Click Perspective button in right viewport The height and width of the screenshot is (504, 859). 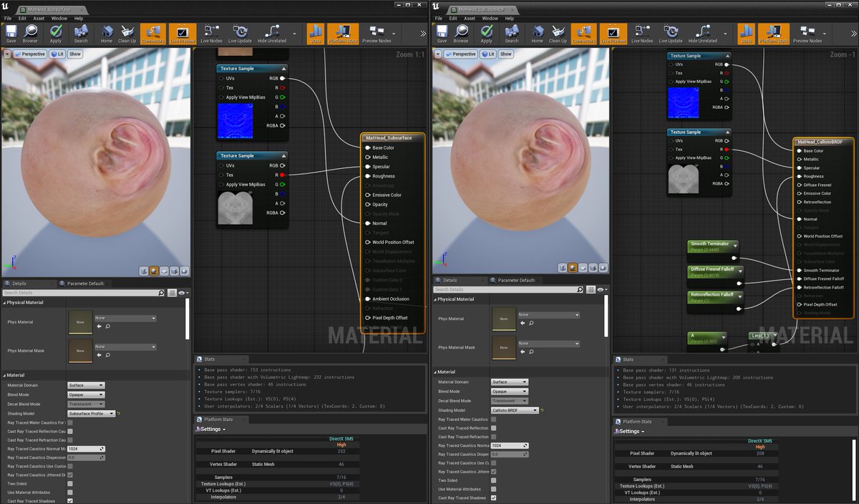[460, 54]
